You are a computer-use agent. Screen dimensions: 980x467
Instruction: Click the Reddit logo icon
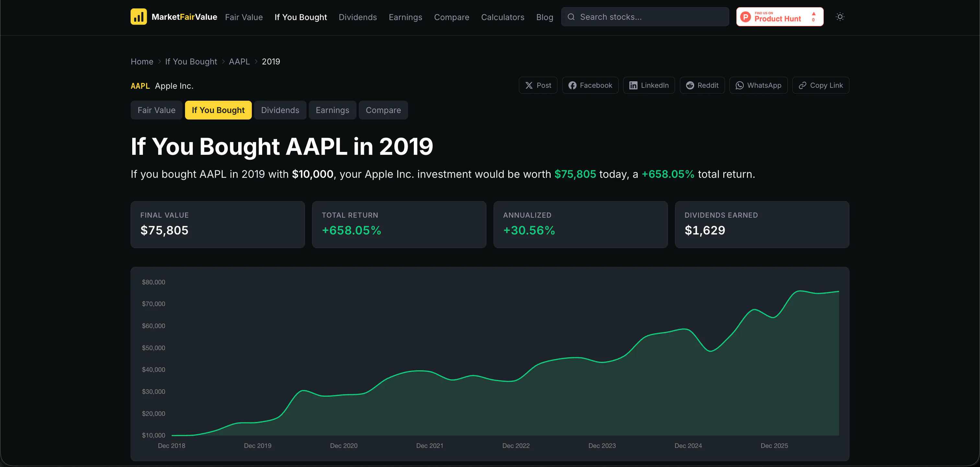[x=690, y=85]
